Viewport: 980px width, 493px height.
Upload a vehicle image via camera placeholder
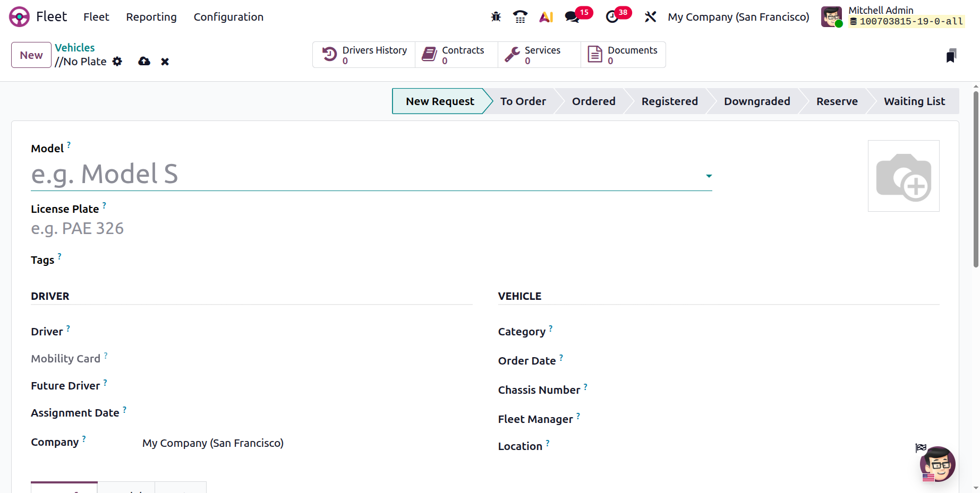[x=904, y=176]
